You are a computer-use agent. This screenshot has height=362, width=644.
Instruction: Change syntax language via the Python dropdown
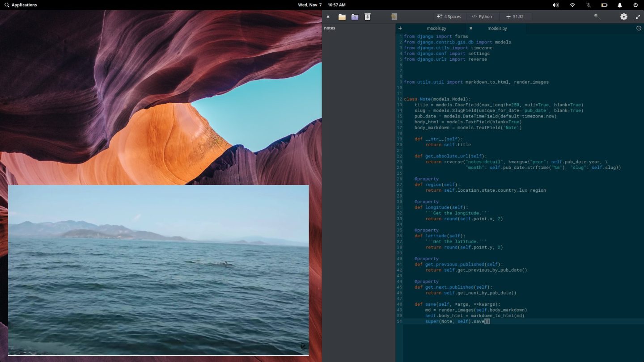pos(481,17)
